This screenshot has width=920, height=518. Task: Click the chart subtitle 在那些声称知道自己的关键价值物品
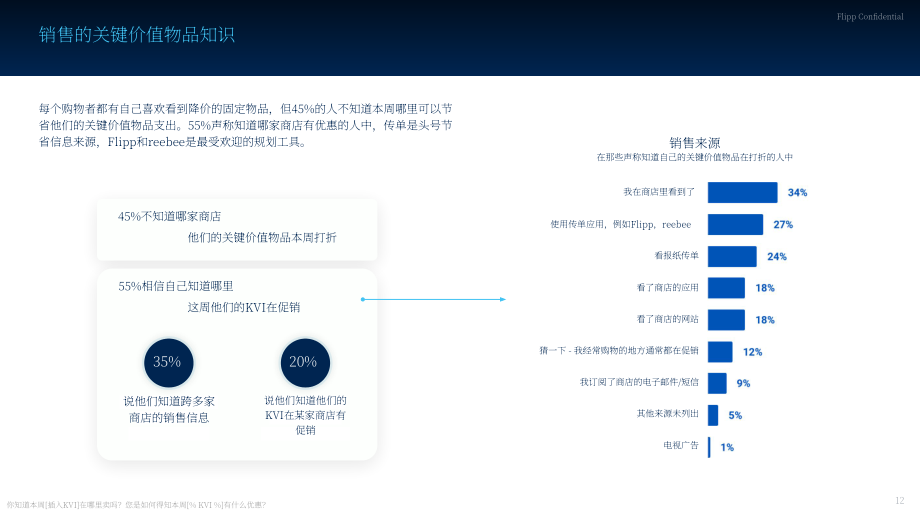click(x=695, y=157)
